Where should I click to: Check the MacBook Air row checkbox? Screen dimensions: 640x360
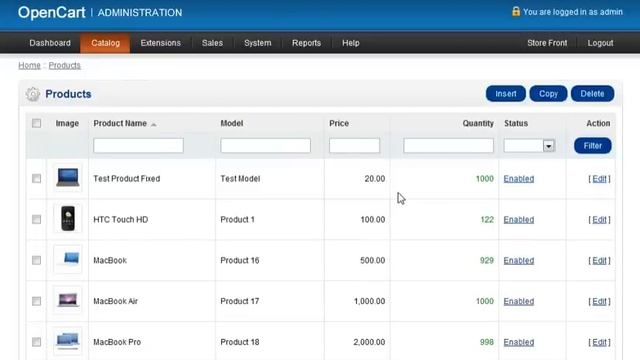pyautogui.click(x=36, y=301)
